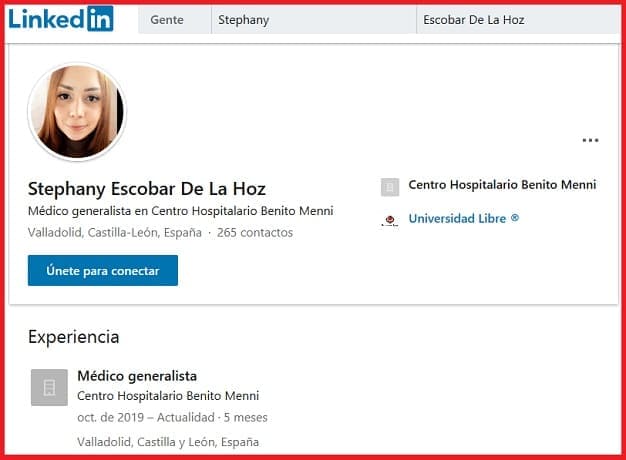Click Centro Hospitalario Benito Menni company icon in header
Viewport: 626px width, 460px height.
[x=390, y=187]
